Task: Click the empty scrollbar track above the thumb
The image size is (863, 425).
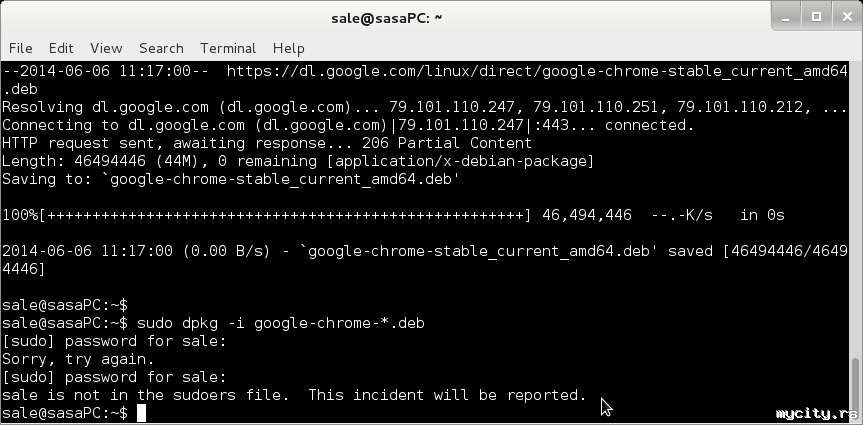Action: click(855, 200)
